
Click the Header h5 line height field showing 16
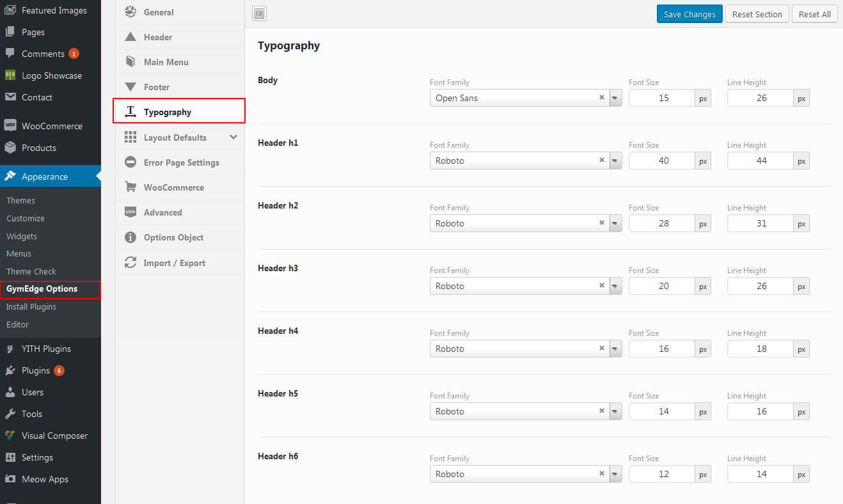[x=760, y=411]
